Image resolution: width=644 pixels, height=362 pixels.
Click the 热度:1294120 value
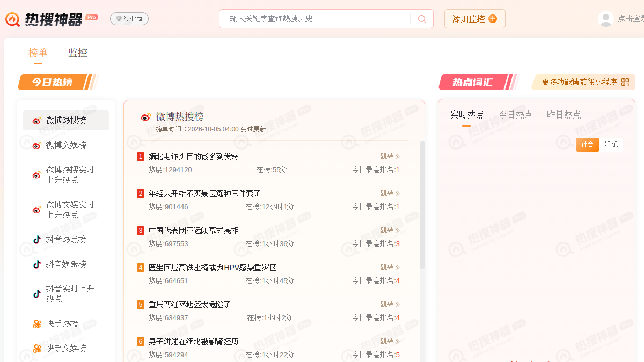[170, 170]
